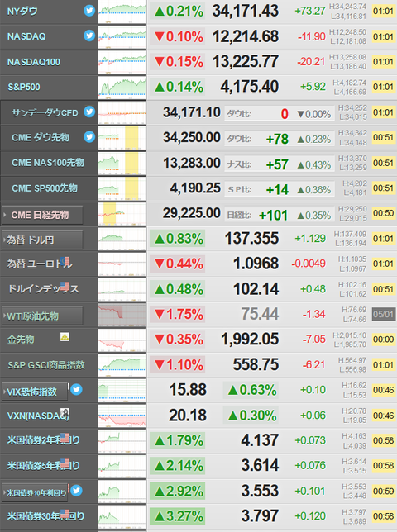Click Twitter icon next to CME ダウ先物

pos(89,137)
